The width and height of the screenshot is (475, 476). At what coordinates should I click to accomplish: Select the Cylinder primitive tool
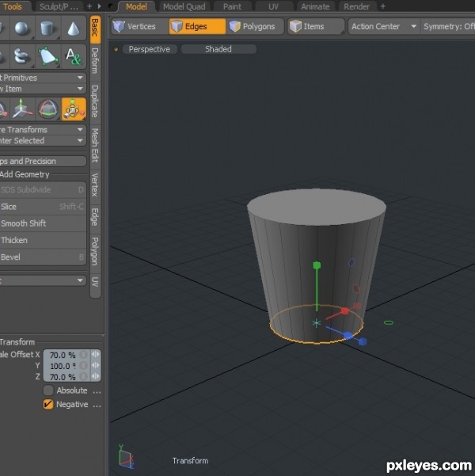47,29
